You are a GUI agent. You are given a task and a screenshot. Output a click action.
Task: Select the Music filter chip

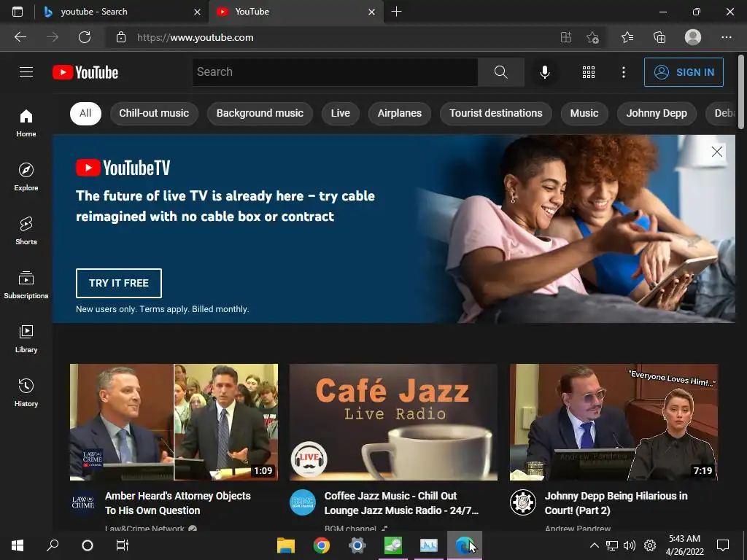coord(584,113)
